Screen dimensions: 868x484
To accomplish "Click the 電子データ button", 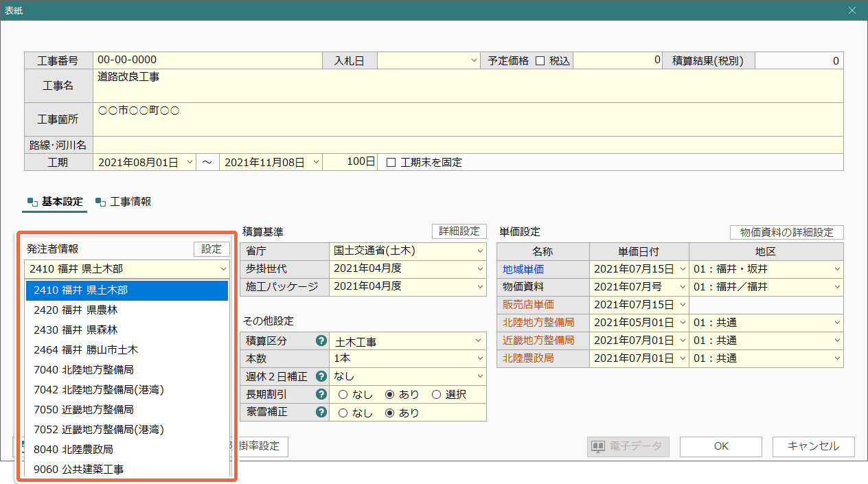I will [628, 446].
